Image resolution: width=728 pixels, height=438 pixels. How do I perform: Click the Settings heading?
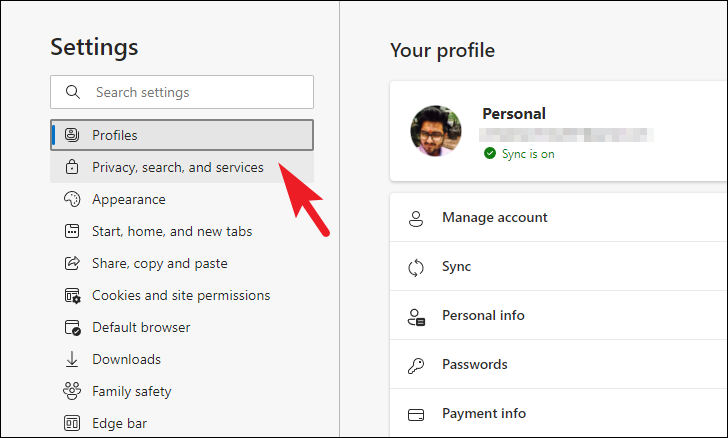coord(94,47)
